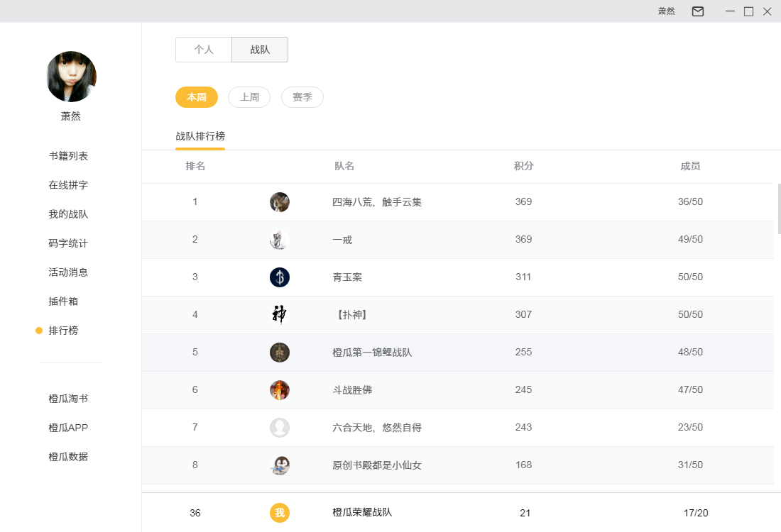Image resolution: width=781 pixels, height=532 pixels.
Task: Select the 本周 time filter
Action: (197, 97)
